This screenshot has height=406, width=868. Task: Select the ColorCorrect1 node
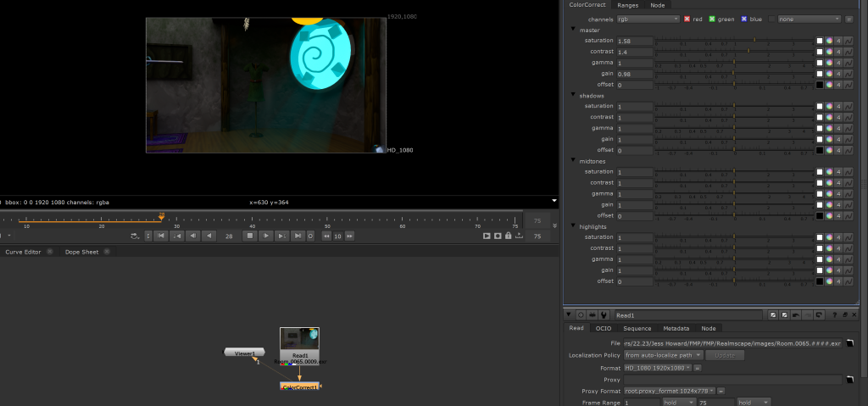(x=299, y=387)
